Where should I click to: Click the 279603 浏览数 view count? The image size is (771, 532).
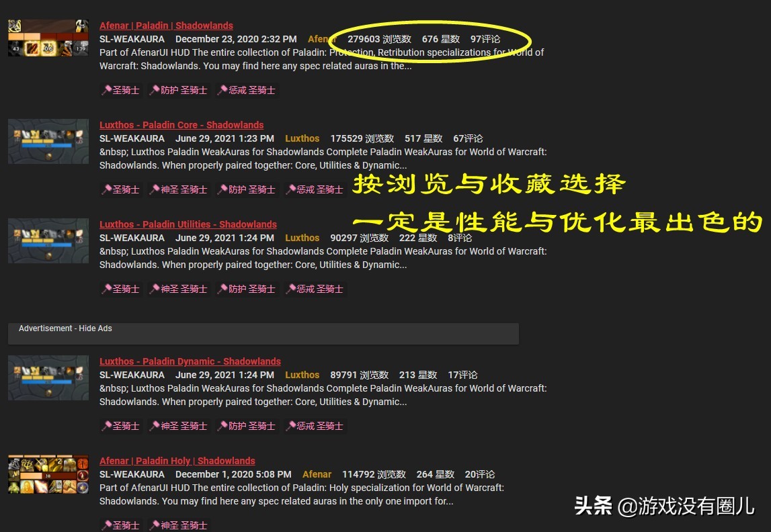(x=379, y=39)
